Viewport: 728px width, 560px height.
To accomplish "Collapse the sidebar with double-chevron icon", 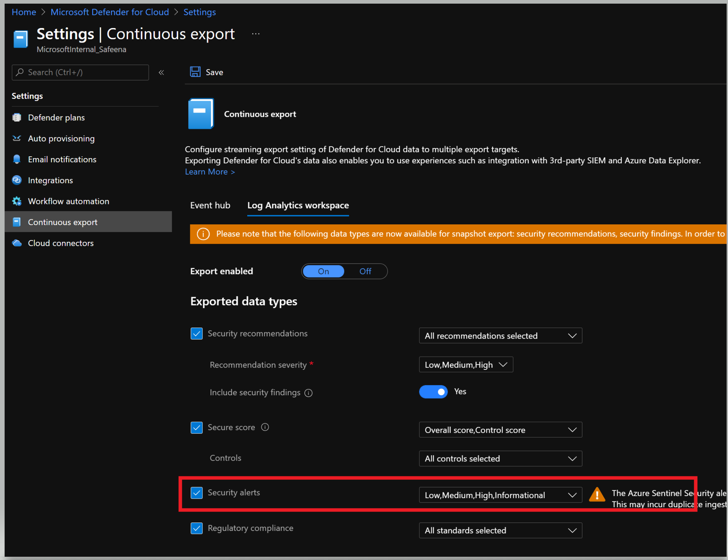I will pos(161,72).
